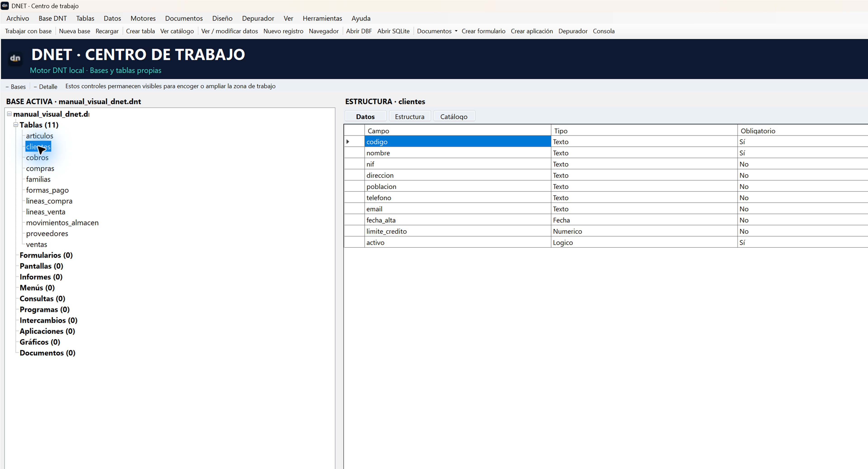Click Crear tabla toolbar button
The width and height of the screenshot is (868, 469).
click(140, 31)
